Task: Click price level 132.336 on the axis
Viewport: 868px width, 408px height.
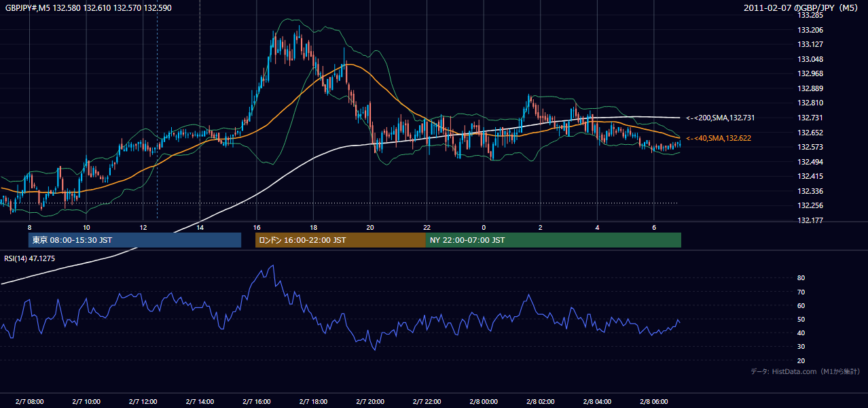Action: point(810,191)
